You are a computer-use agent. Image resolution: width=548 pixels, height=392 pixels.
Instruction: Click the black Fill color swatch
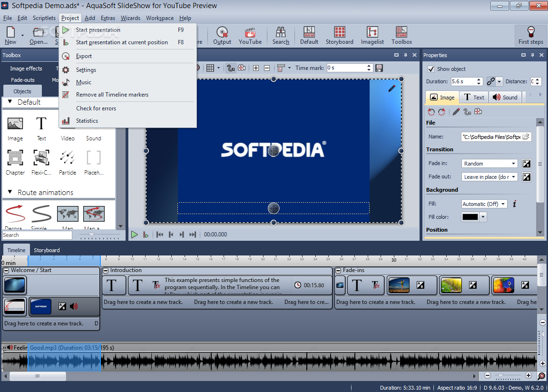point(470,217)
